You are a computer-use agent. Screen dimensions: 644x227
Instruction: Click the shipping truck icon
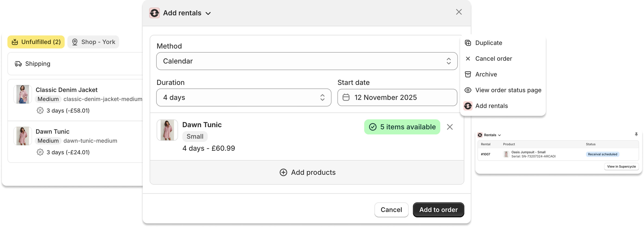pos(18,64)
